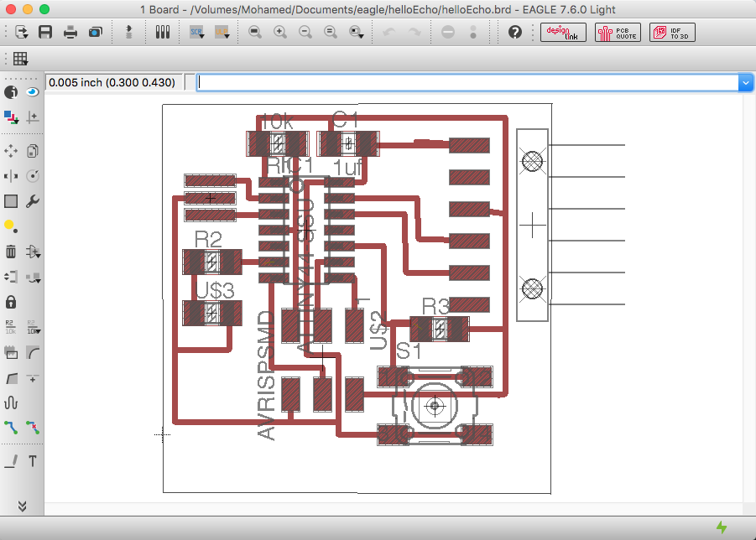
Task: Click the Redo arrow
Action: [414, 32]
